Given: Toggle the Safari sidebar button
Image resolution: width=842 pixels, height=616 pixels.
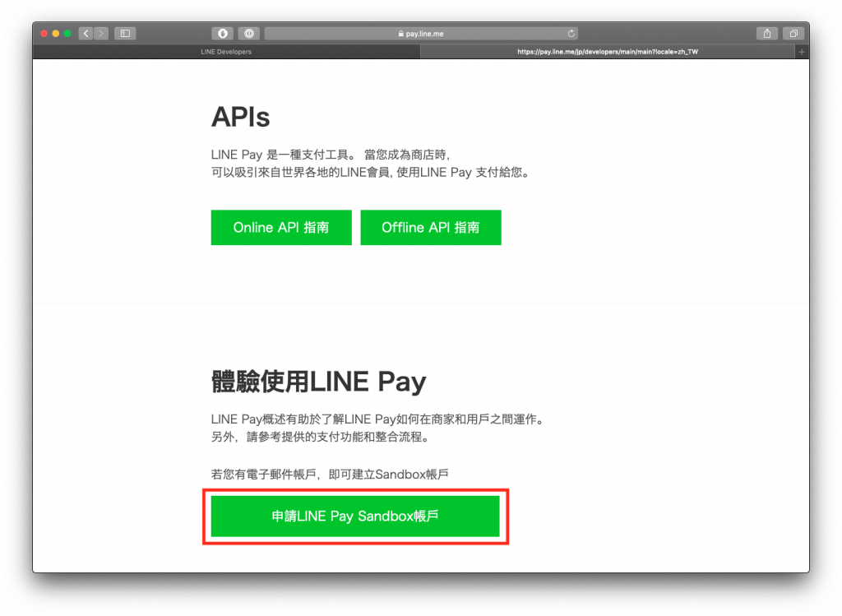Looking at the screenshot, I should (x=125, y=33).
